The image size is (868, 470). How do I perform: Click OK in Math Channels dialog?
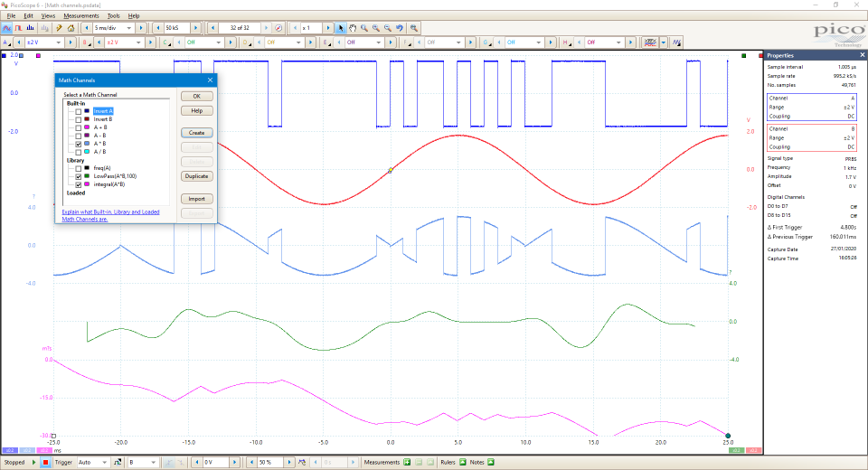click(x=196, y=97)
